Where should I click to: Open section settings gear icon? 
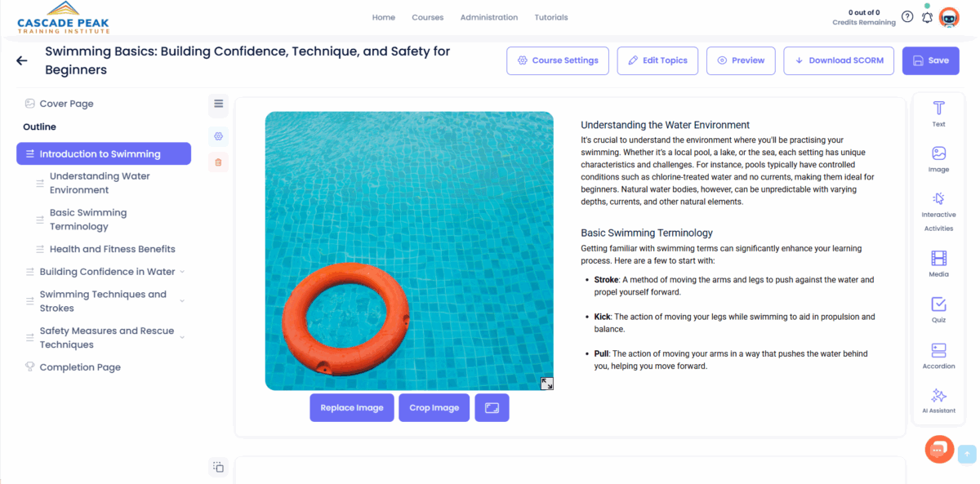[218, 135]
